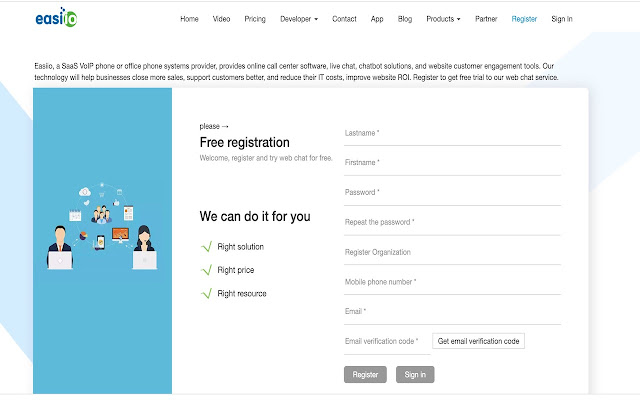Open the Video menu link
This screenshot has width=640, height=400.
pos(221,19)
